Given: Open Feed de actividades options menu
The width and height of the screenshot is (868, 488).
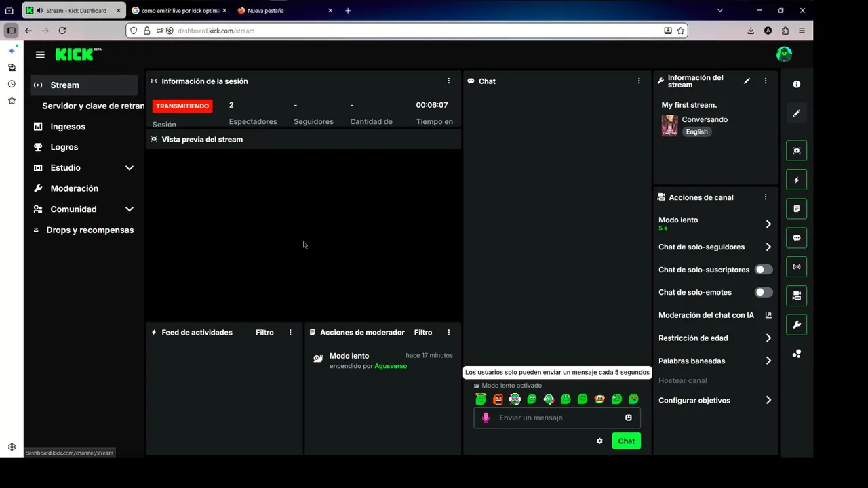Looking at the screenshot, I should [x=290, y=333].
